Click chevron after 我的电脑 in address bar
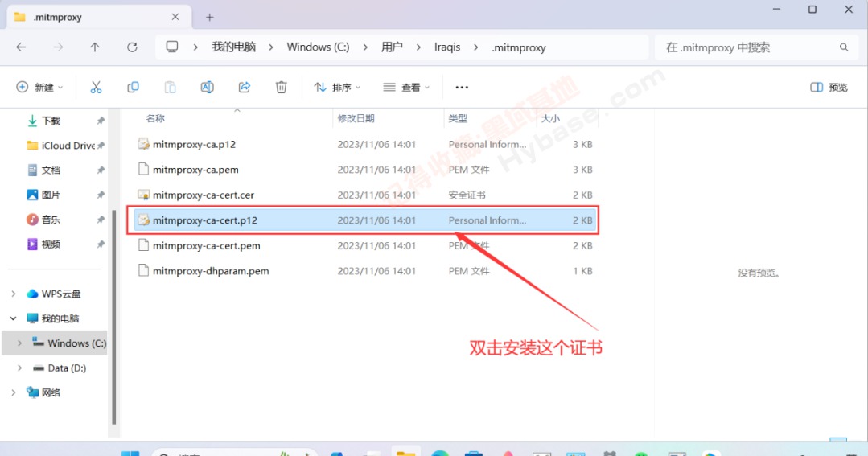The width and height of the screenshot is (868, 456). tap(270, 47)
